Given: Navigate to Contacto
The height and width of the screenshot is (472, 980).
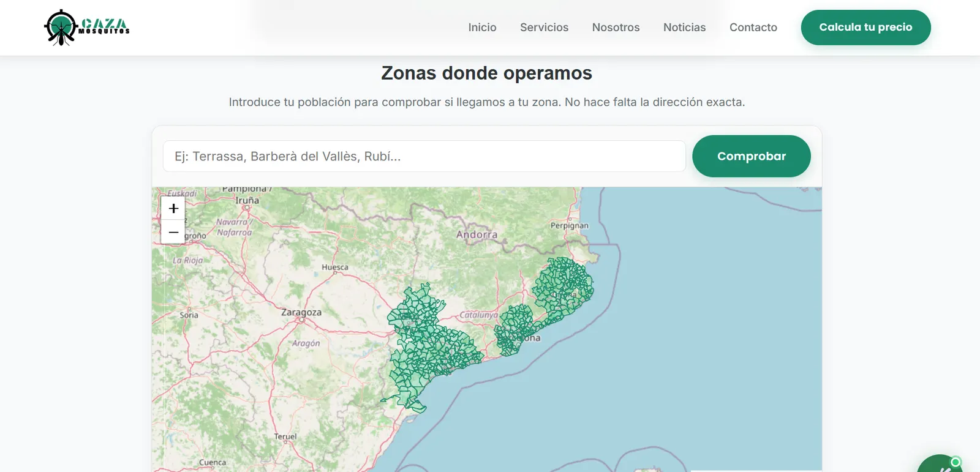Looking at the screenshot, I should pyautogui.click(x=753, y=28).
